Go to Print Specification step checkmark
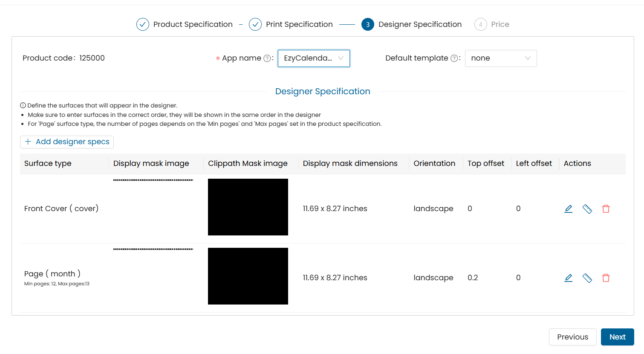Screen dimensions: 644x354 (x=255, y=25)
